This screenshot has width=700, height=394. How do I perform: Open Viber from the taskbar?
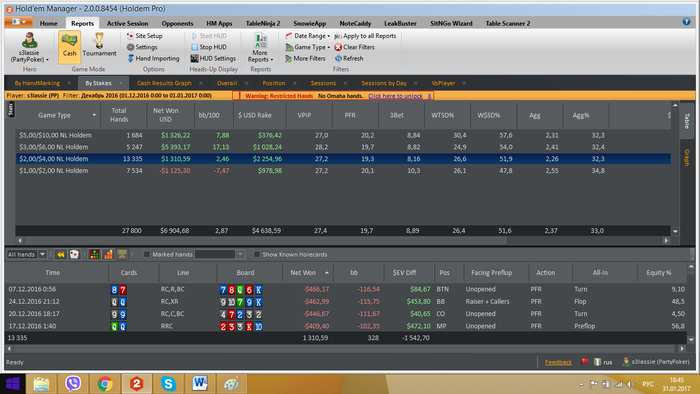click(x=73, y=384)
